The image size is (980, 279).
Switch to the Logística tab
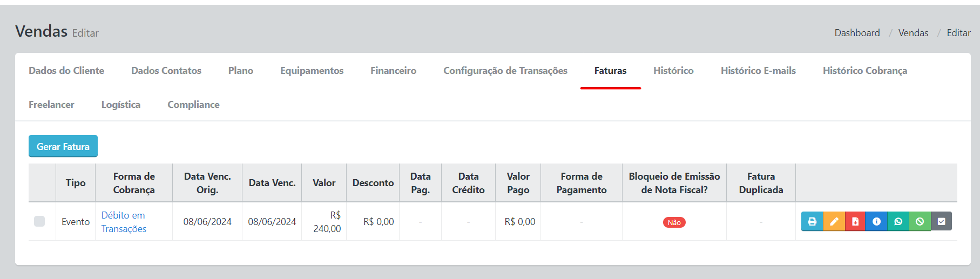tap(121, 105)
